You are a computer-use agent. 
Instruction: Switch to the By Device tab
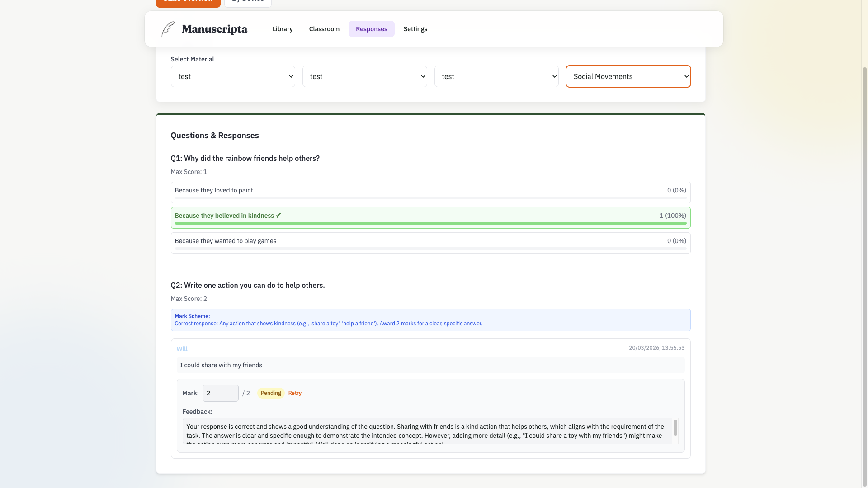(x=247, y=1)
